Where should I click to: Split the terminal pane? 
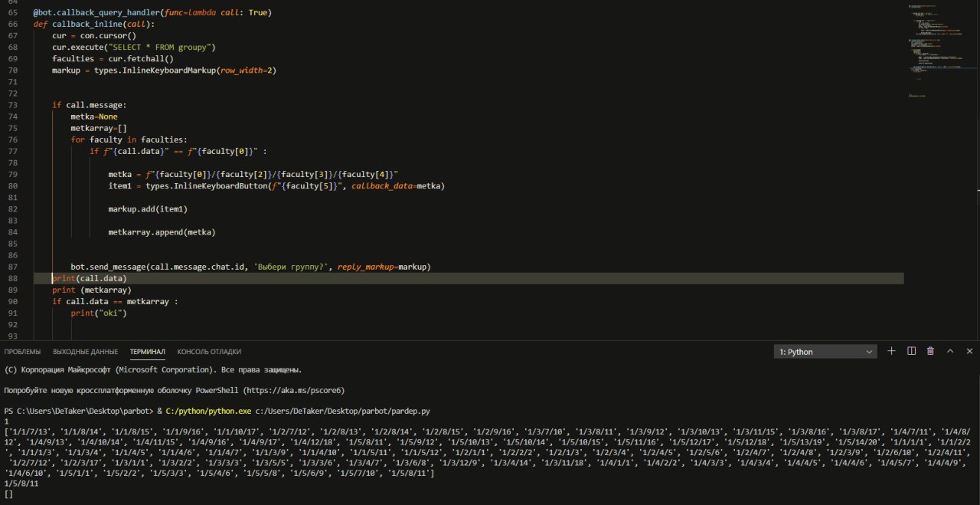(x=911, y=351)
